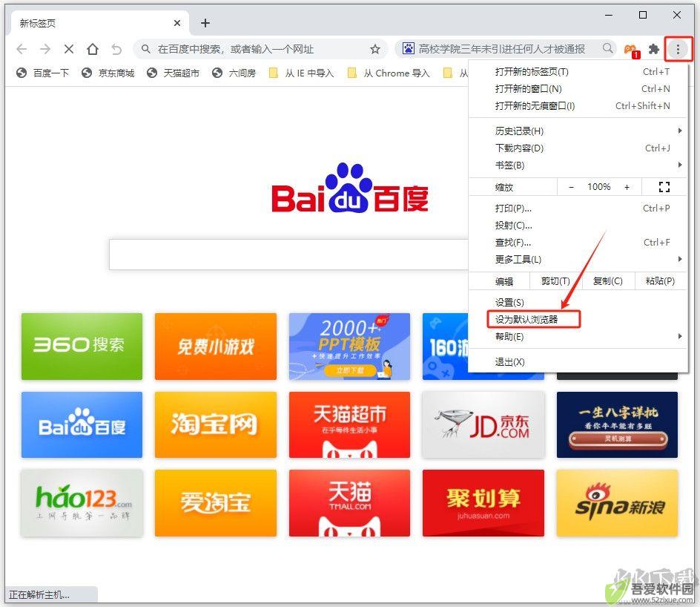Open the 天猫 TMALL.COM tile

pos(349,503)
